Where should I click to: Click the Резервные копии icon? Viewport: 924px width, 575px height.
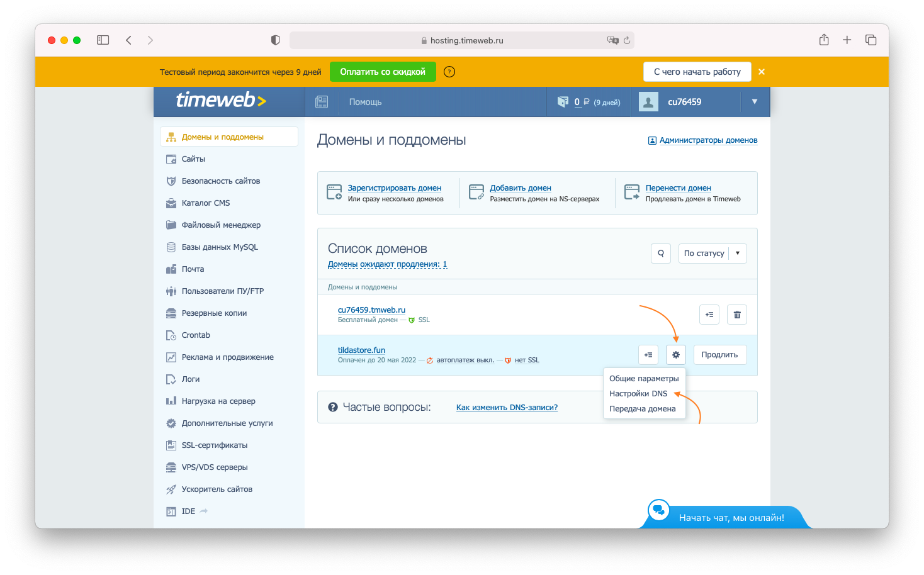(x=171, y=313)
